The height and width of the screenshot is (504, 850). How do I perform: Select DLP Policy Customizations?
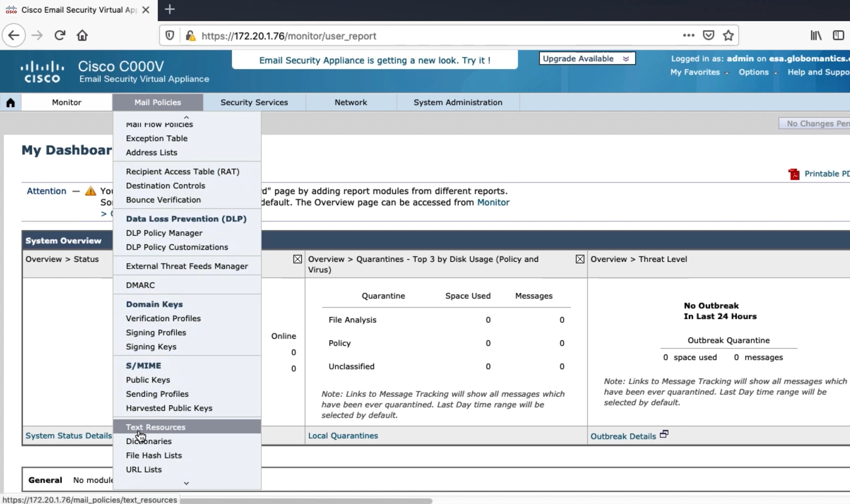pyautogui.click(x=177, y=247)
